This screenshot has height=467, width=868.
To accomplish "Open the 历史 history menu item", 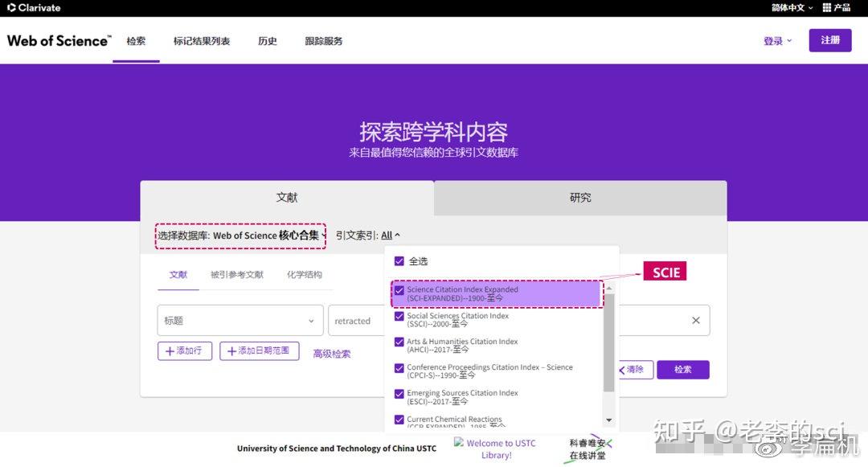I will [268, 41].
